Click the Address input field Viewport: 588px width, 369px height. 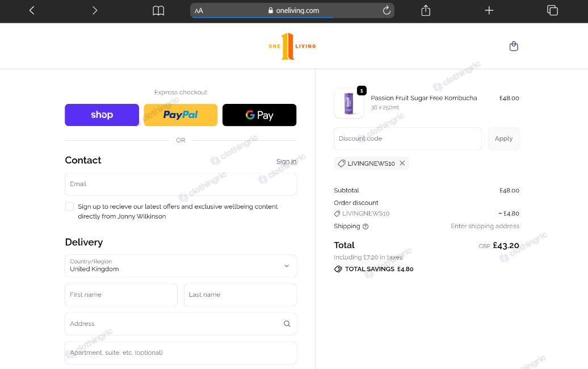pos(180,324)
